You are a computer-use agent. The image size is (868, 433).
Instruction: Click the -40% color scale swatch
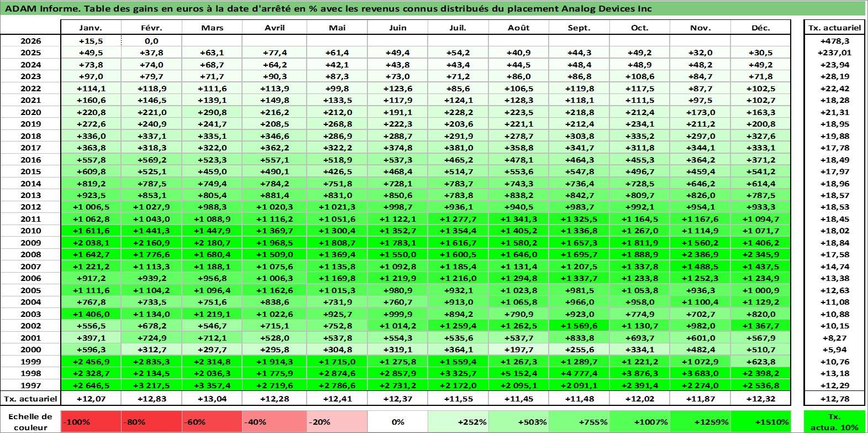coord(274,421)
